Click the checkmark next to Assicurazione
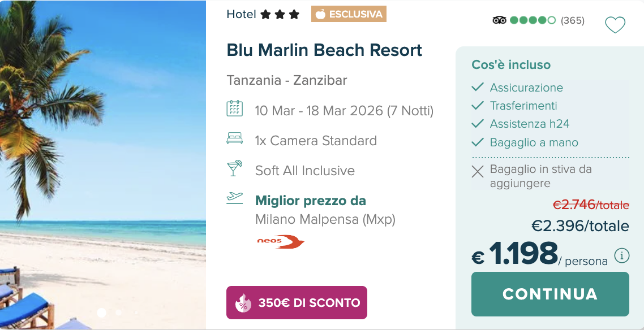 pyautogui.click(x=476, y=88)
